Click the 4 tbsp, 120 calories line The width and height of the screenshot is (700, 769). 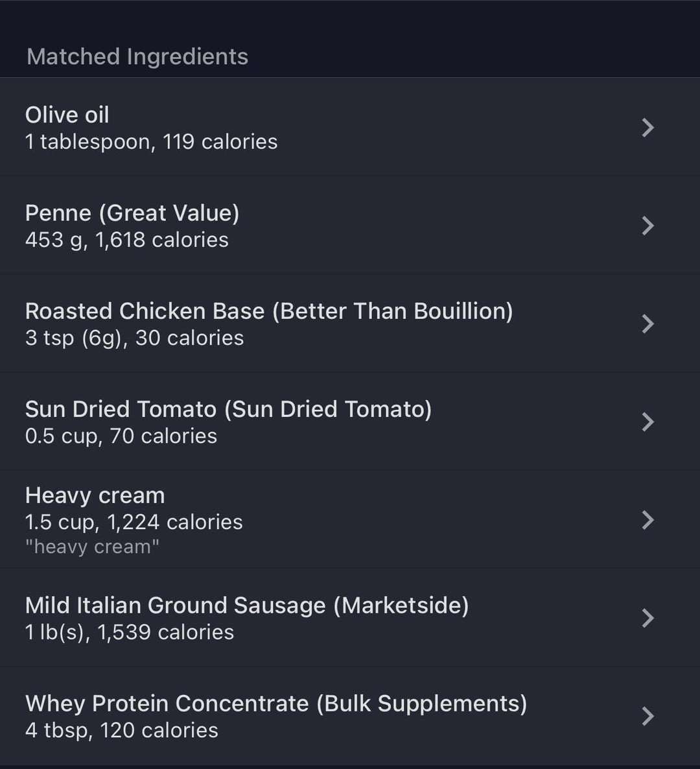[122, 730]
